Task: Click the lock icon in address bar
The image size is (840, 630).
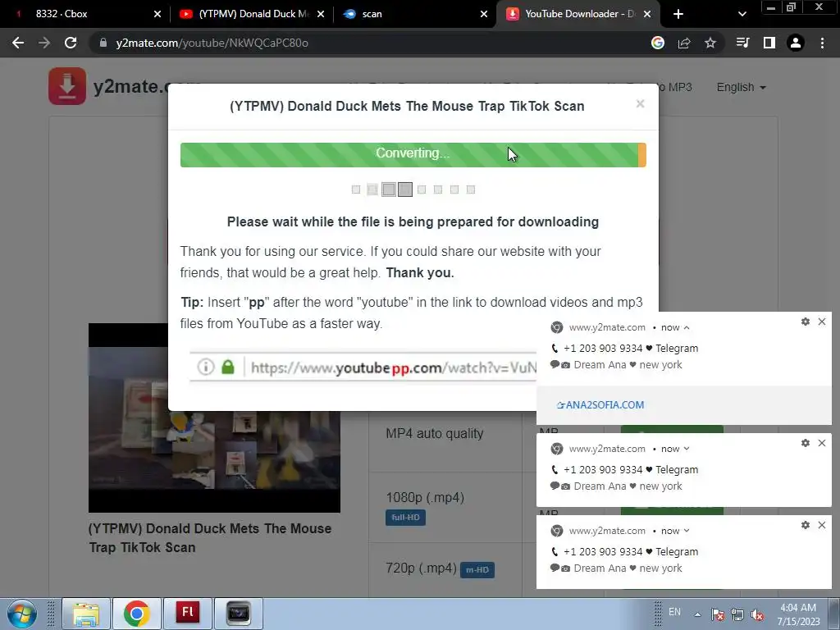Action: [103, 43]
